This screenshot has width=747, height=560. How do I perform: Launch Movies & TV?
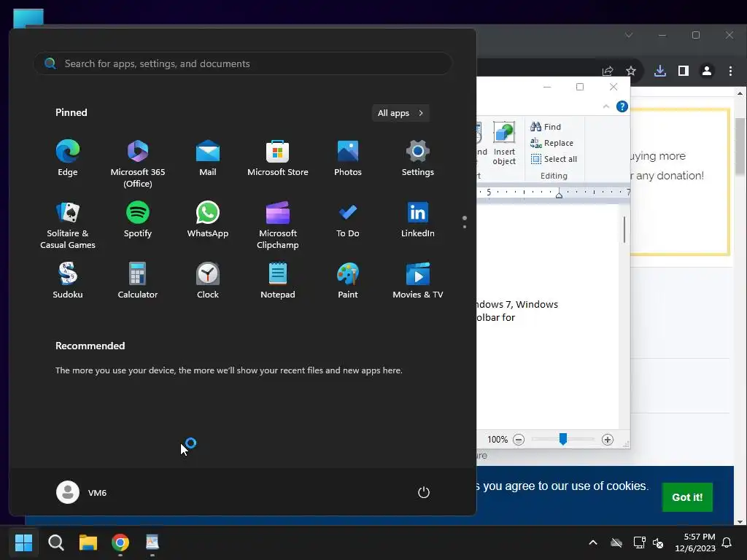click(x=418, y=281)
